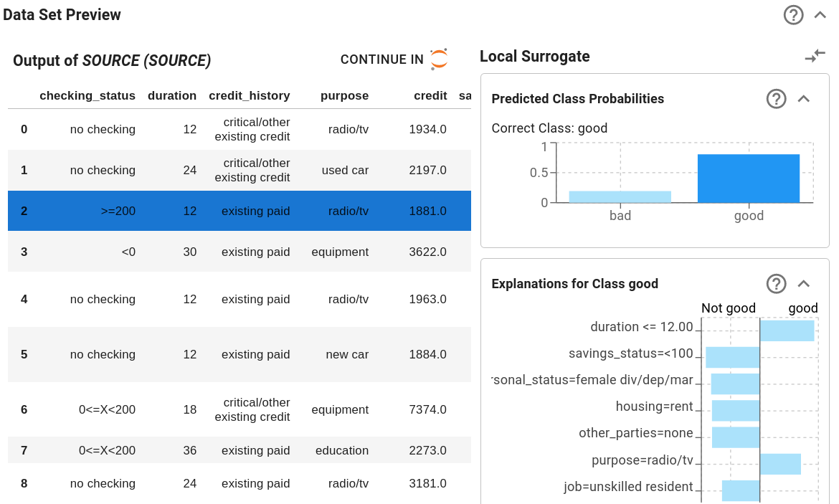Select row 3 with credit 3622.0

[x=240, y=252]
